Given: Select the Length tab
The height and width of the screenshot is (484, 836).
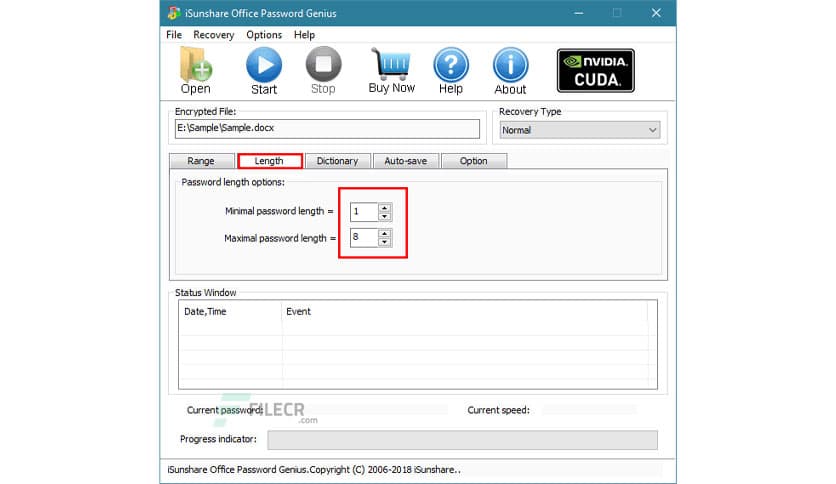Looking at the screenshot, I should tap(269, 161).
